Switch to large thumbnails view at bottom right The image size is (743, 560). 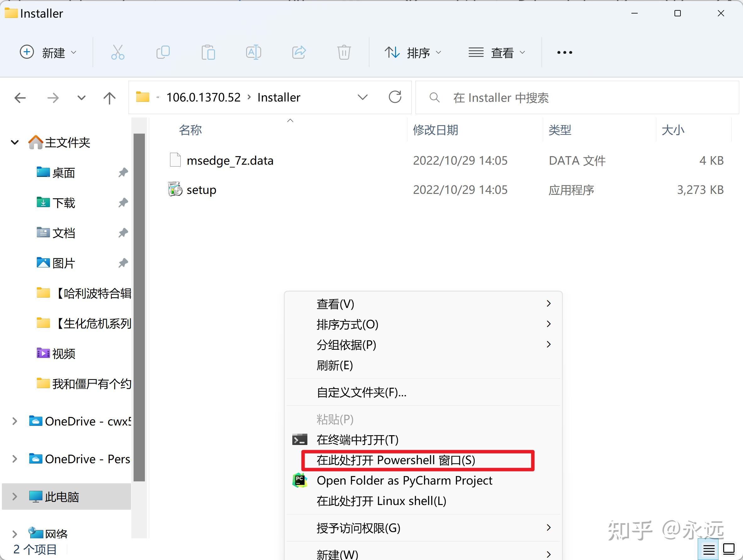coord(729,550)
